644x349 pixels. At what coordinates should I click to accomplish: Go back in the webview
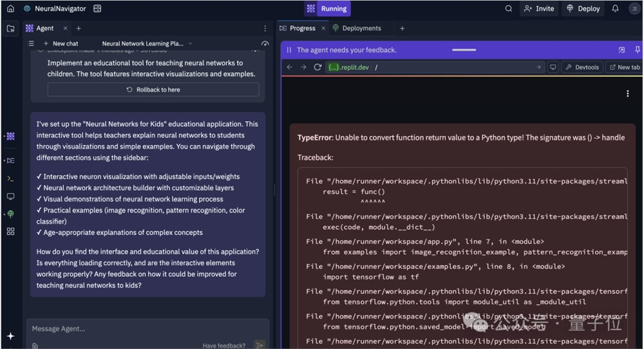click(x=290, y=67)
